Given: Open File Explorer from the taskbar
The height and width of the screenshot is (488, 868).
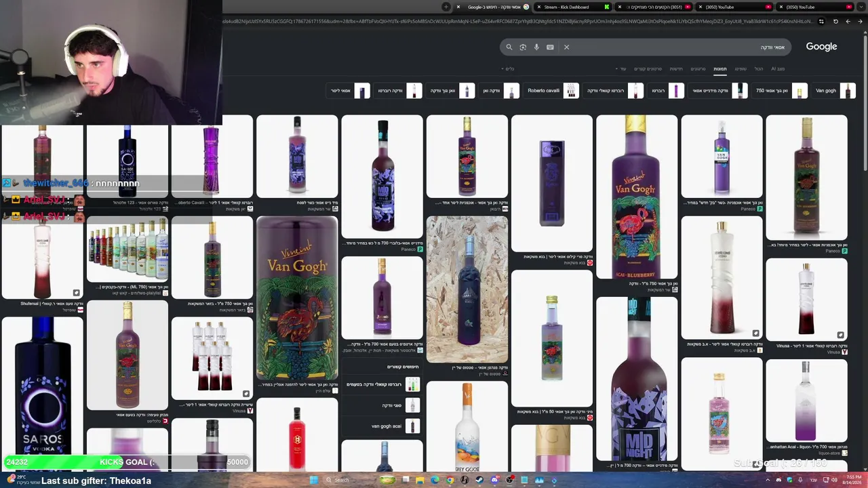Looking at the screenshot, I should point(420,480).
